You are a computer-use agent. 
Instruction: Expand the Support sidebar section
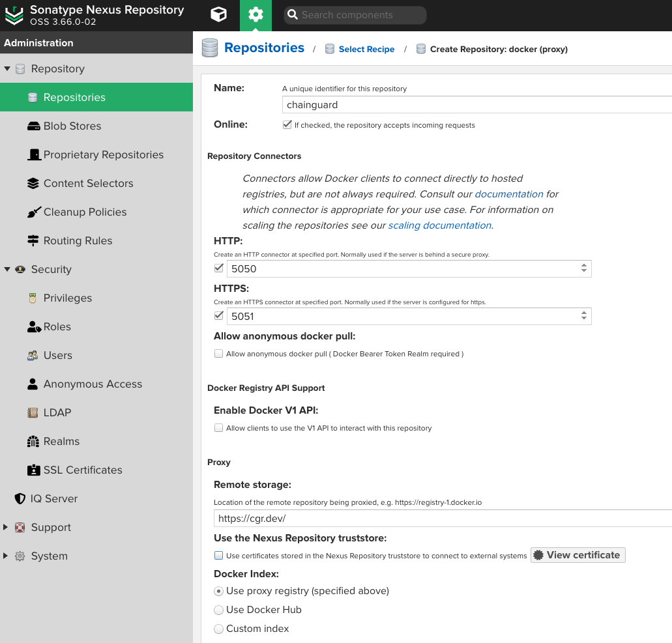point(7,527)
